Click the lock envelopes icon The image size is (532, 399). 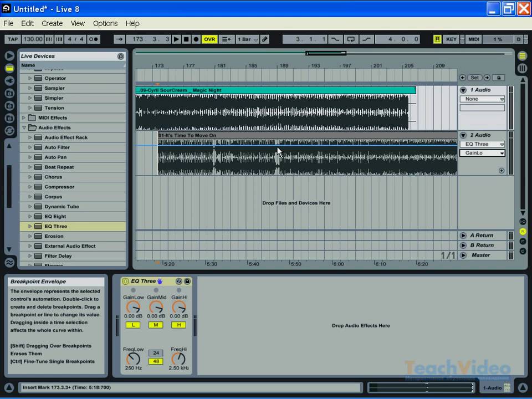(x=499, y=78)
